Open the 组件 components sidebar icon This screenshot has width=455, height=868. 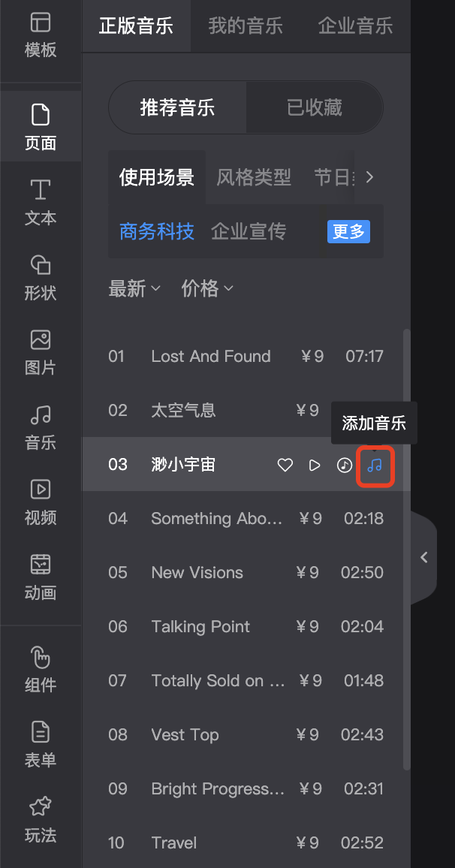[x=41, y=671]
